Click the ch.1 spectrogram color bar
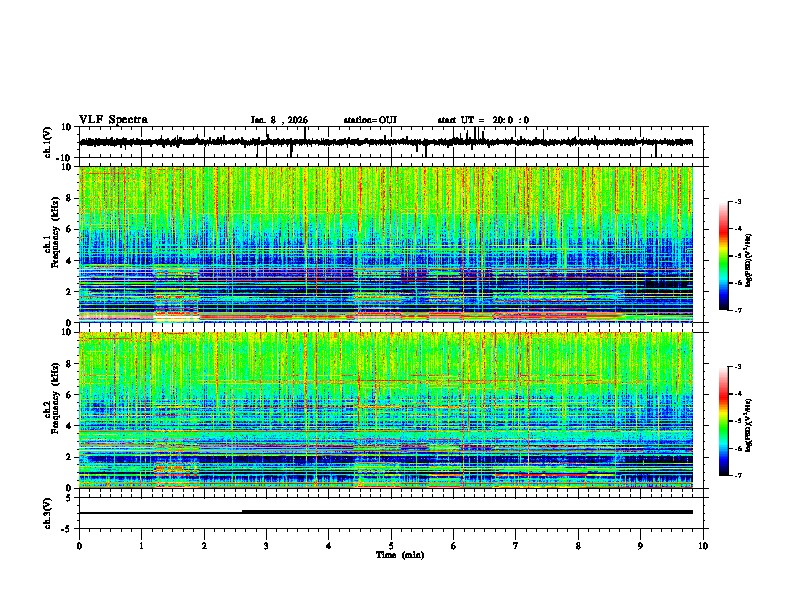The image size is (792, 612). point(723,256)
